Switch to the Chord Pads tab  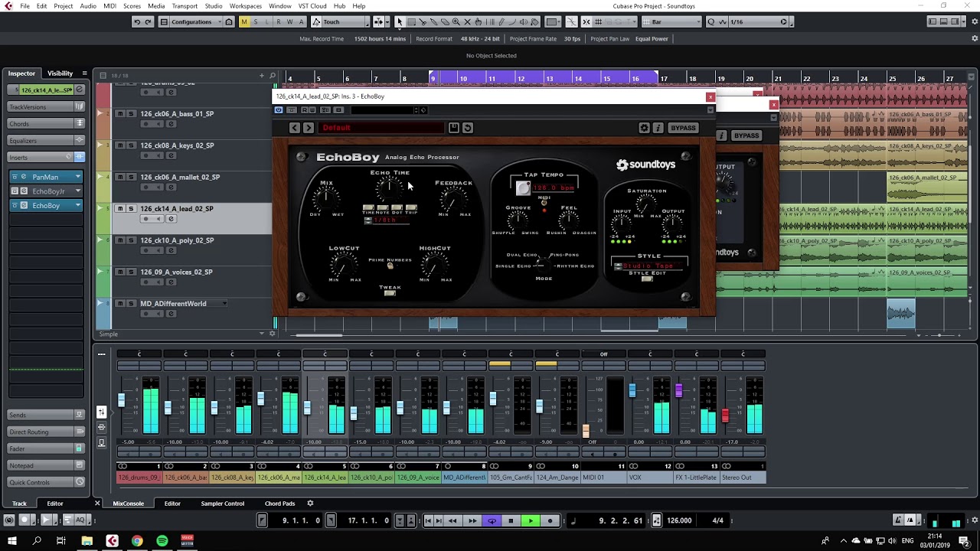279,504
